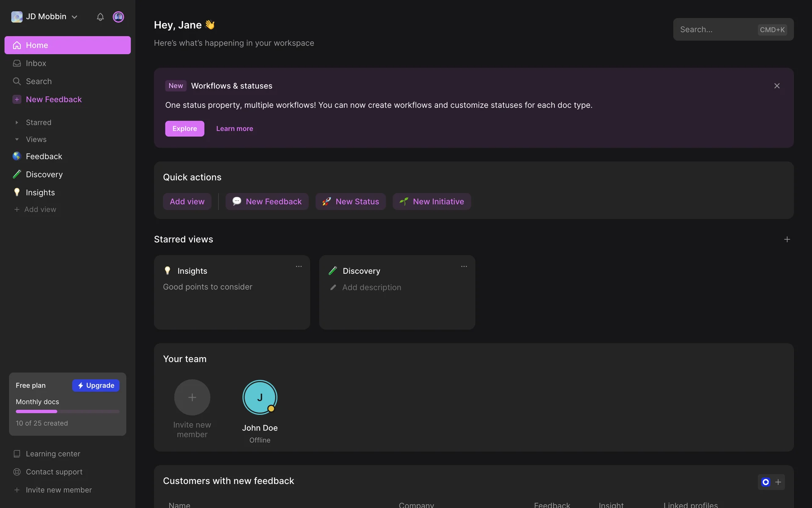812x508 pixels.
Task: Open the user profile avatar
Action: click(118, 17)
